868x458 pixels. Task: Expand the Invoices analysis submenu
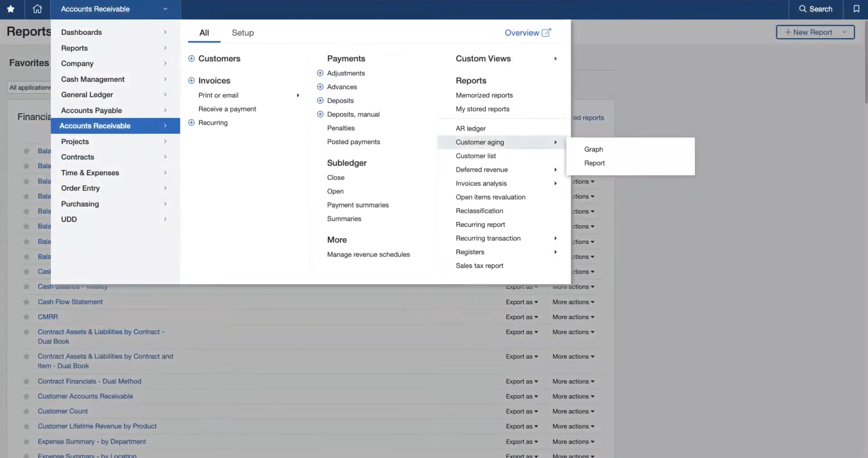pyautogui.click(x=555, y=183)
